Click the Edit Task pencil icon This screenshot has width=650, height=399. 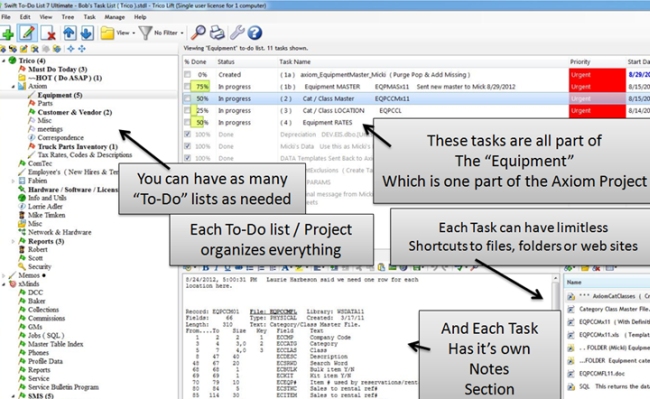click(x=27, y=33)
